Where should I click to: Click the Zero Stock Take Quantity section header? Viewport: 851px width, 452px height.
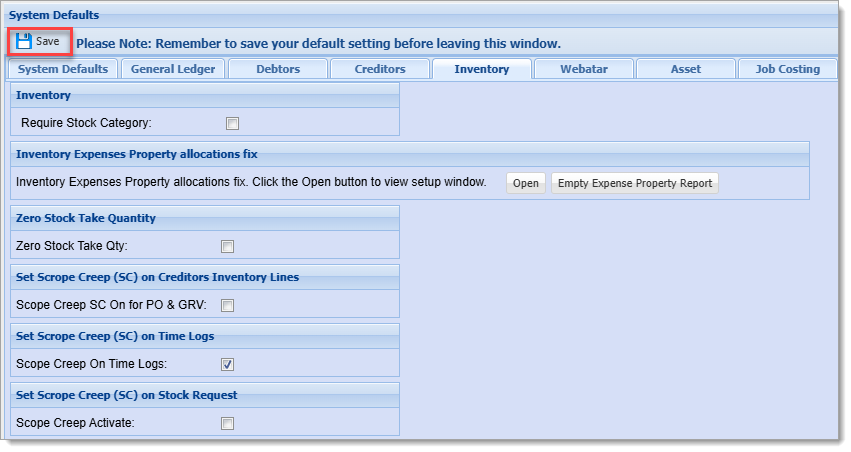(x=86, y=218)
